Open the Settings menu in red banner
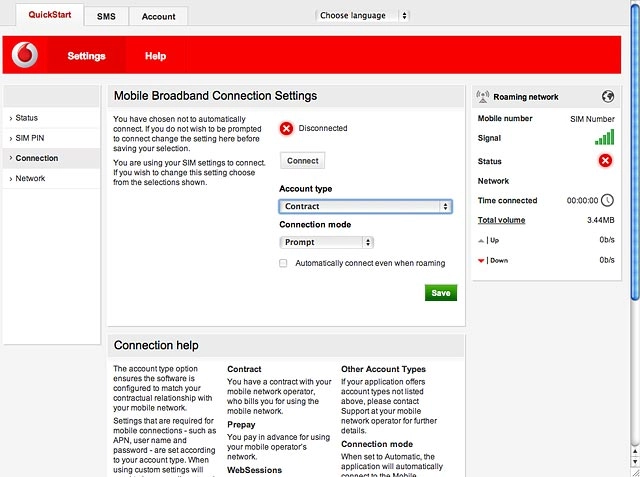 tap(87, 55)
